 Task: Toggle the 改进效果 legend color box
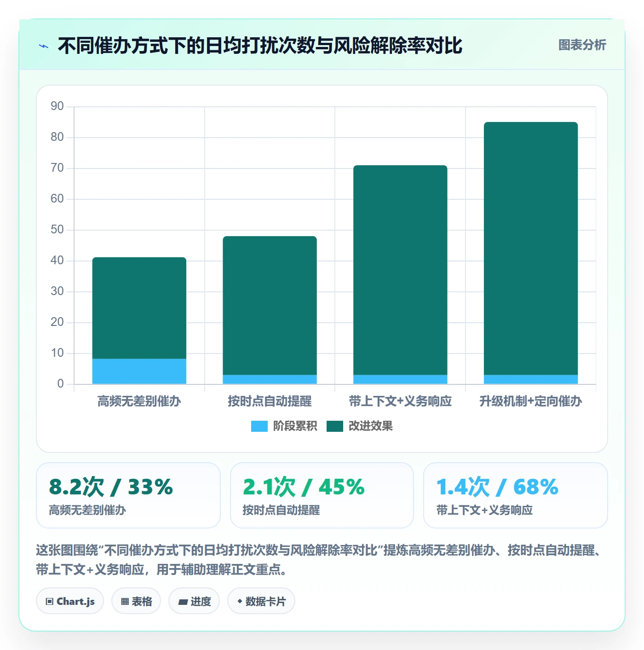pyautogui.click(x=335, y=426)
